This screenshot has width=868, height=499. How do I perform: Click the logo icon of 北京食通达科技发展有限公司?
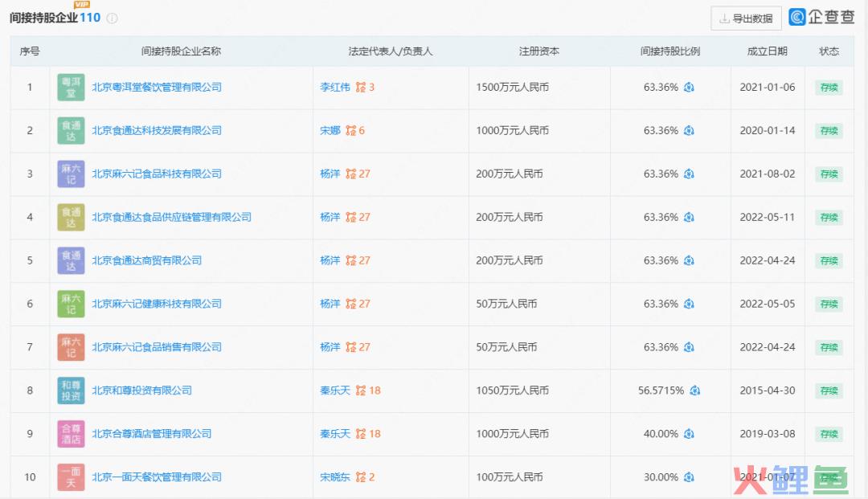(x=71, y=130)
